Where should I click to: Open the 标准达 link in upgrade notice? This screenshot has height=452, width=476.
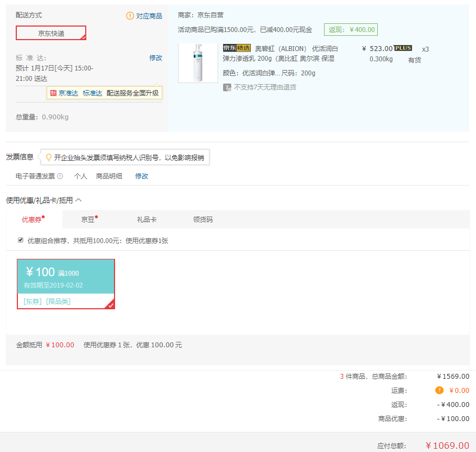click(92, 93)
